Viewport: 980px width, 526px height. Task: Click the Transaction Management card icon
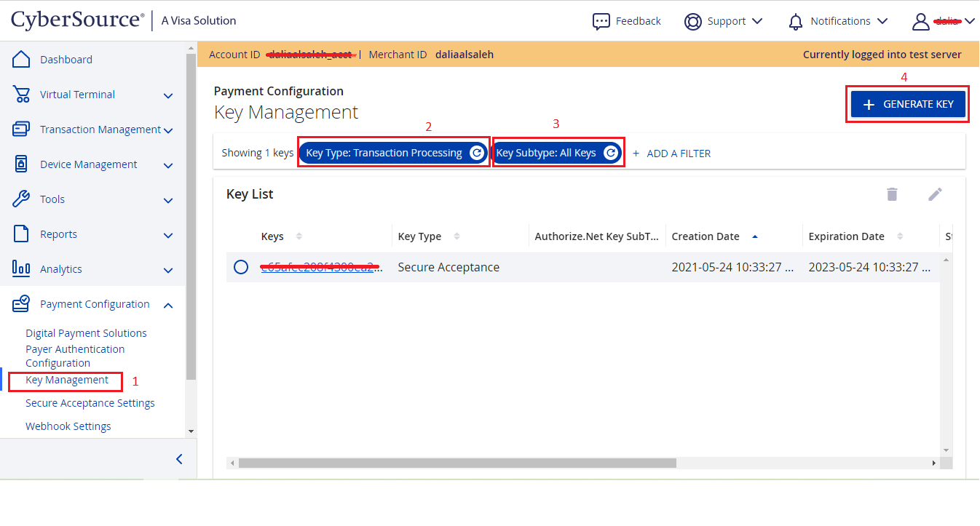tap(21, 129)
